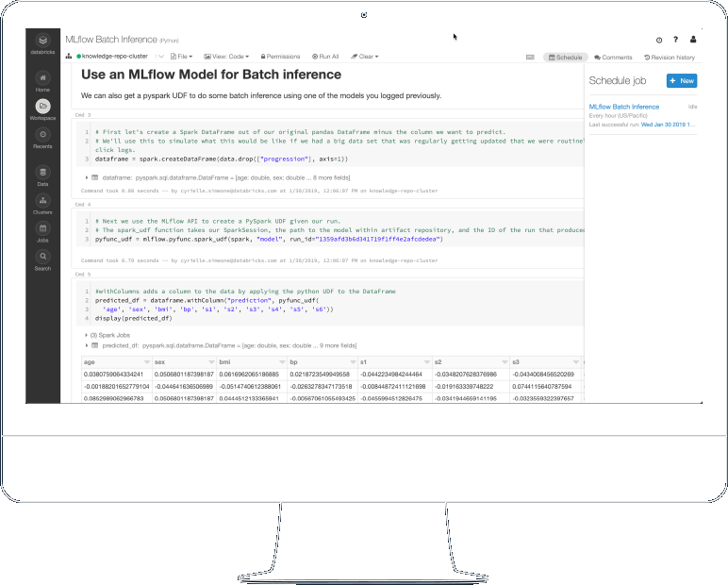Screen dimensions: 728x585
Task: Expand the (3) Spark Jobs list
Action: [x=86, y=336]
